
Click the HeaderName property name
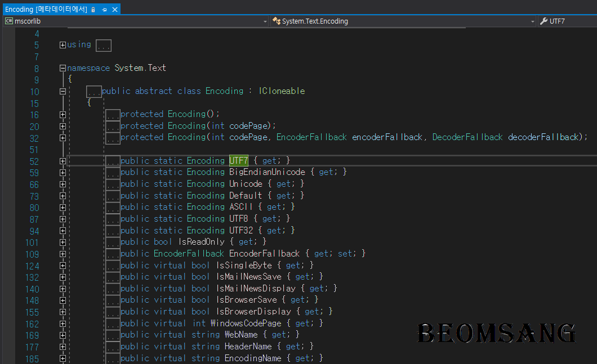tap(248, 346)
